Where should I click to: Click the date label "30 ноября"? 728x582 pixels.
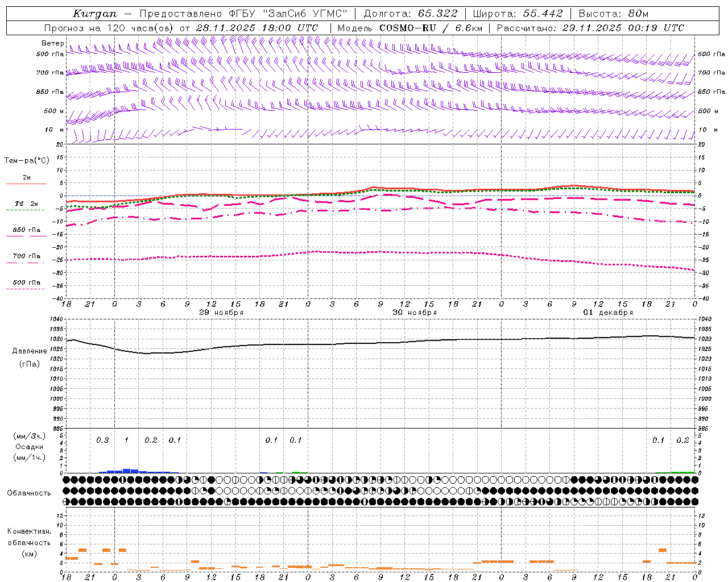click(415, 312)
